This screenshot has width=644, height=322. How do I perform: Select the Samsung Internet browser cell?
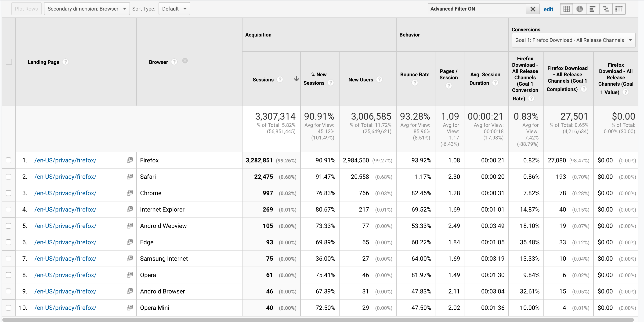(189, 258)
